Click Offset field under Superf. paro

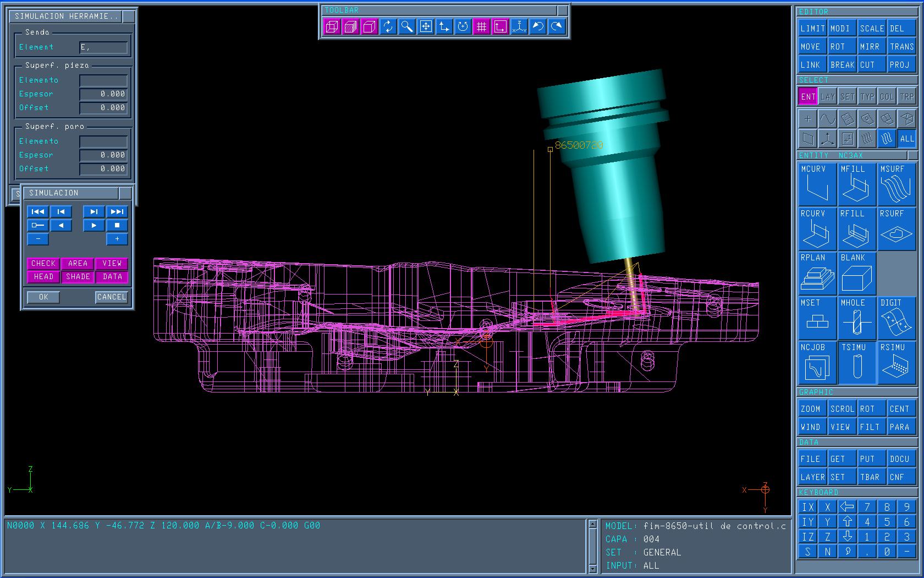(103, 169)
